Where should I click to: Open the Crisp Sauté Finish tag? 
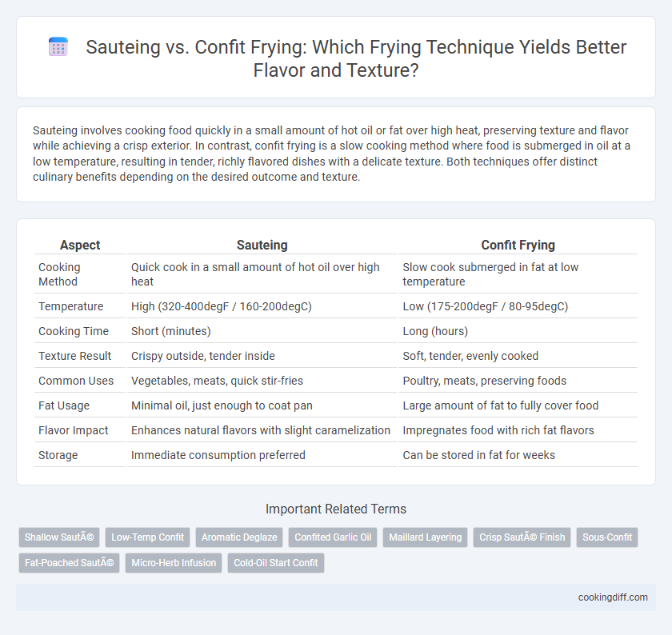click(x=522, y=537)
